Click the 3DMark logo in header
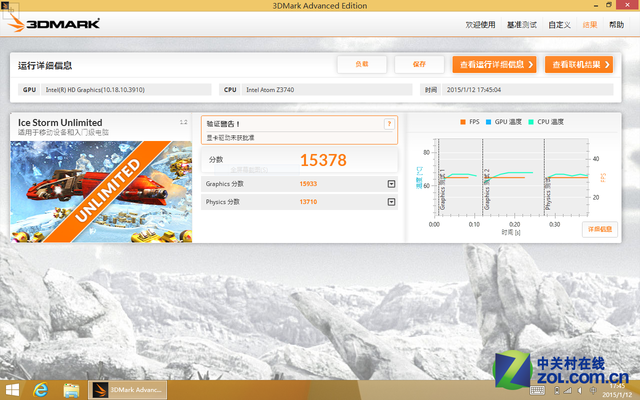This screenshot has width=640, height=400. point(54,24)
